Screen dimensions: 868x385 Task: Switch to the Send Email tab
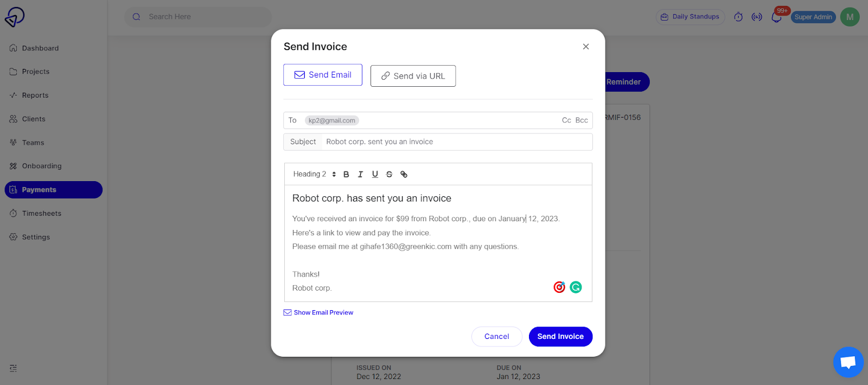coord(323,75)
